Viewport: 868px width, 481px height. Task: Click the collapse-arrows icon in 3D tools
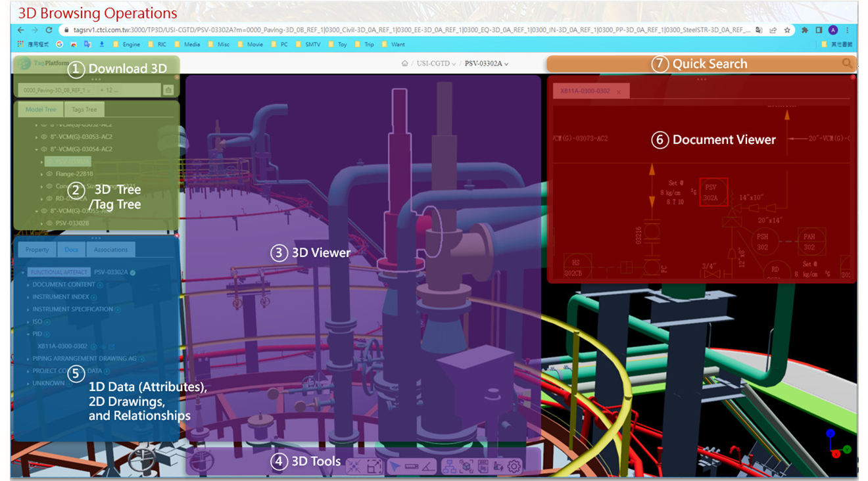(354, 467)
